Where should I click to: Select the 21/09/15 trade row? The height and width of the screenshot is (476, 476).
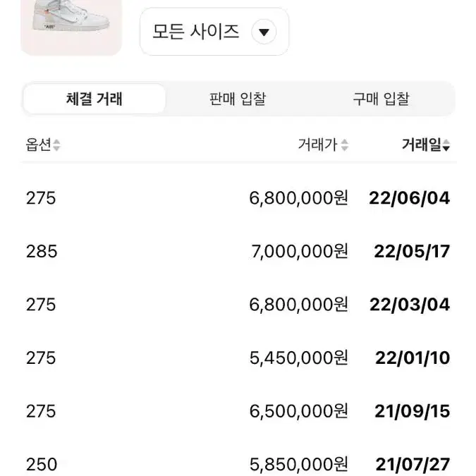point(238,411)
